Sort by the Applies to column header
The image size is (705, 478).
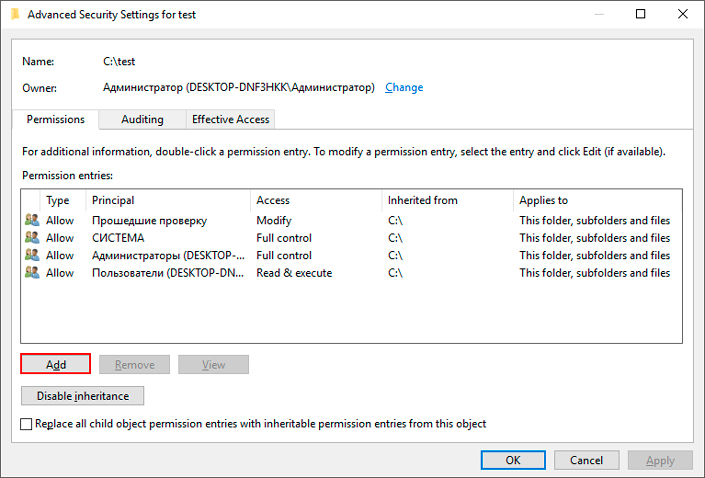598,201
